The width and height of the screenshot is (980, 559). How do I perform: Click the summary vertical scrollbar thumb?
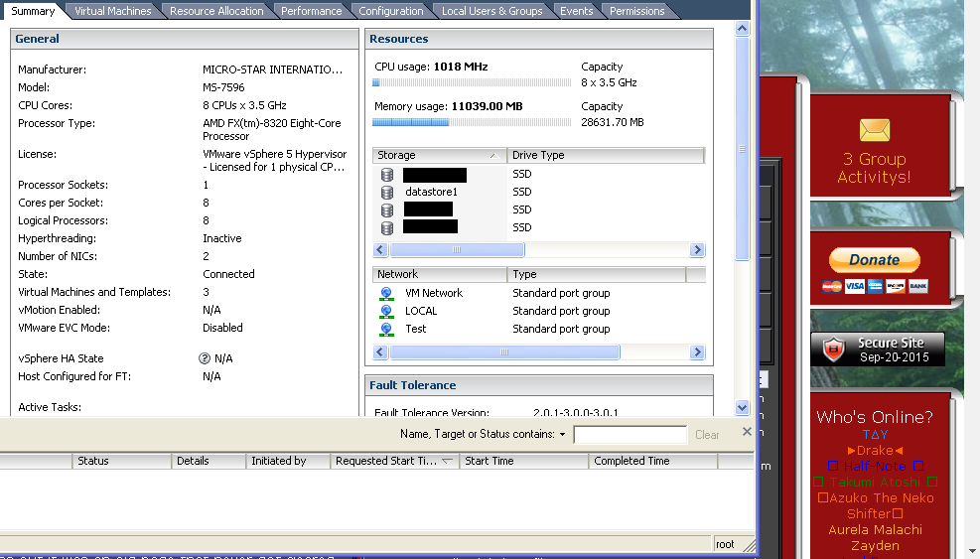(x=742, y=149)
